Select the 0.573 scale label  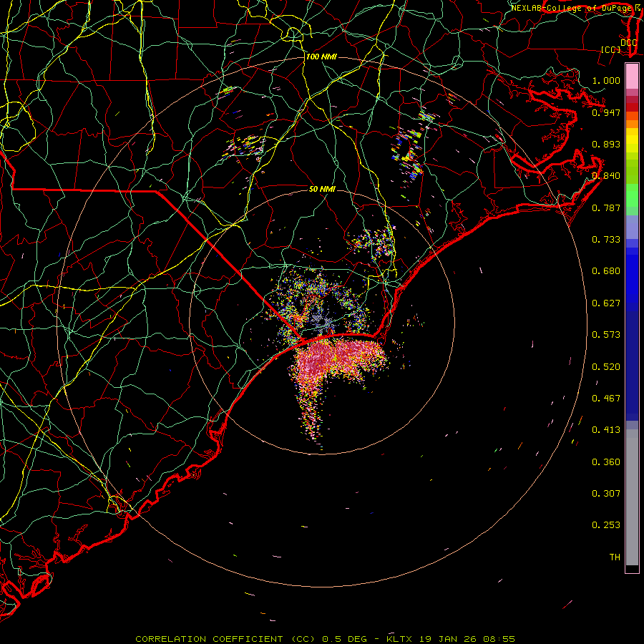pyautogui.click(x=606, y=335)
